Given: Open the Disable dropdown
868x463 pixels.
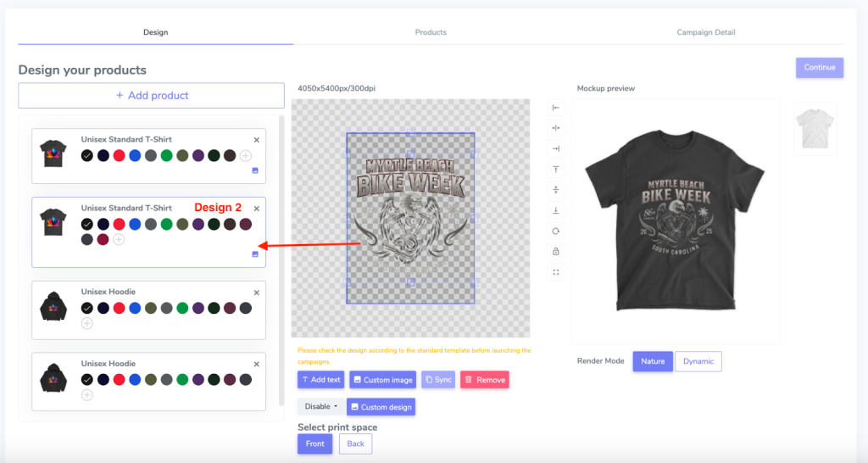Looking at the screenshot, I should point(320,406).
